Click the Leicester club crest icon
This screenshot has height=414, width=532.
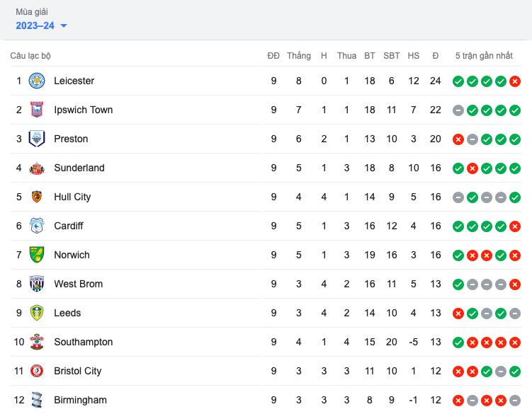37,81
